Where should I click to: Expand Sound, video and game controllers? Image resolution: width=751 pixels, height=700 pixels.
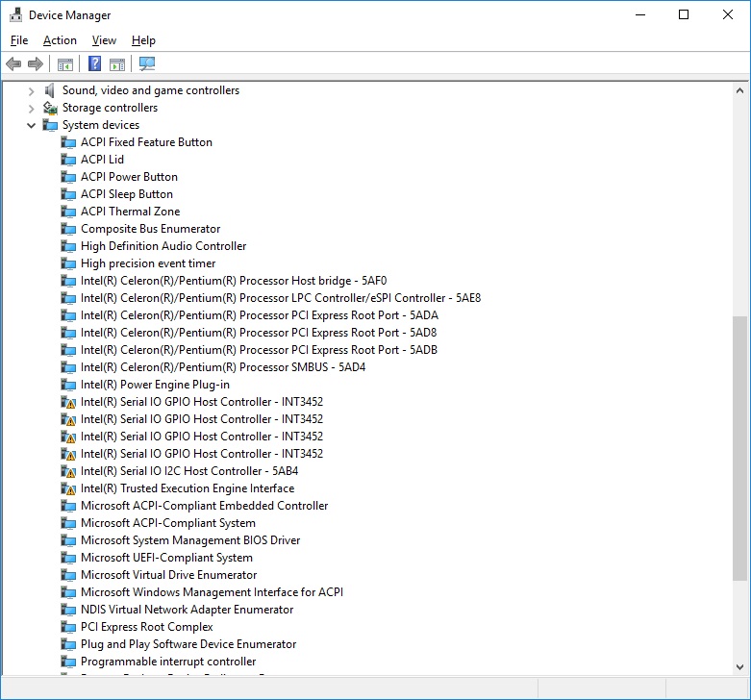[x=31, y=91]
